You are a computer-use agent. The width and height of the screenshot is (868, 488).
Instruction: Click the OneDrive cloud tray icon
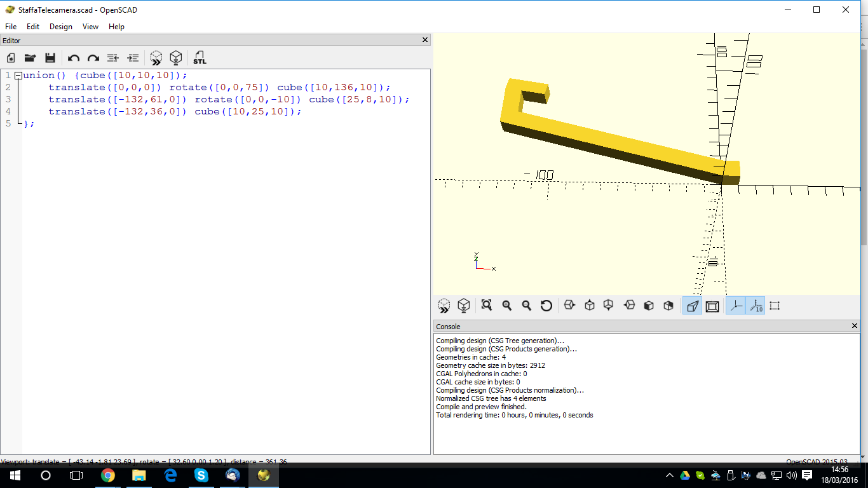(761, 475)
